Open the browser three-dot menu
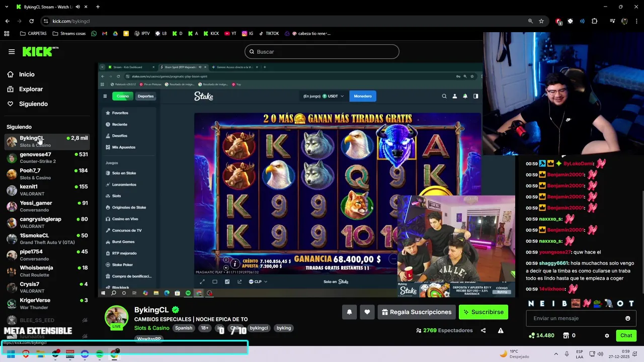Image resolution: width=644 pixels, height=362 pixels. click(636, 21)
